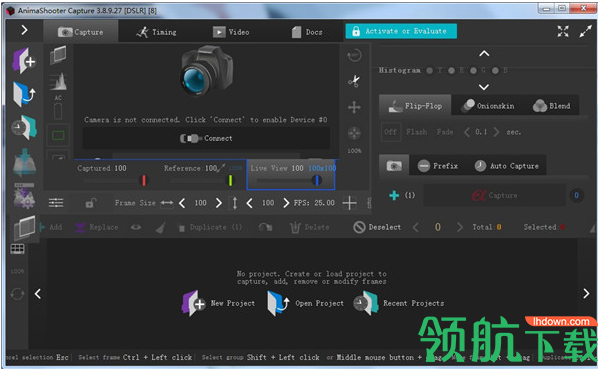
Task: Go to next frame before Total
Action: (x=460, y=227)
